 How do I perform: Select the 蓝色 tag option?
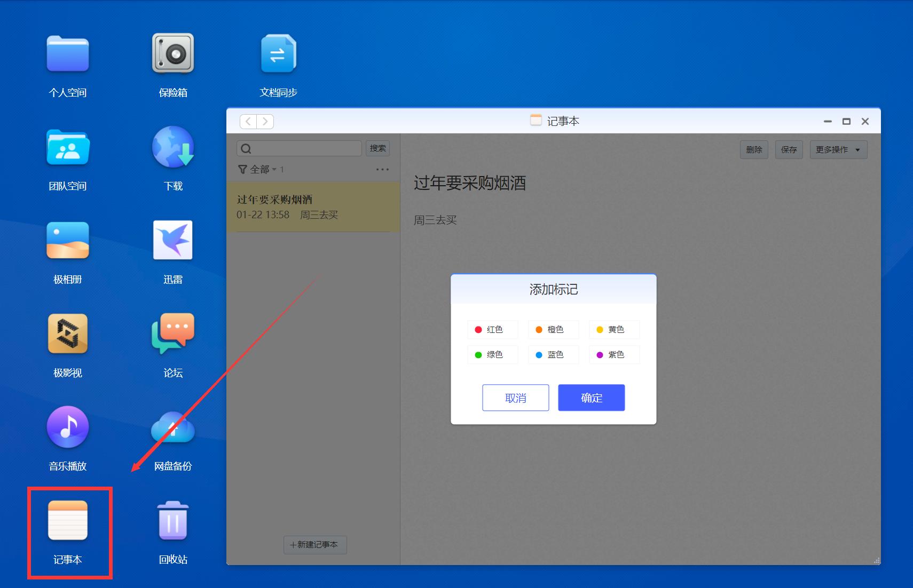pyautogui.click(x=553, y=354)
